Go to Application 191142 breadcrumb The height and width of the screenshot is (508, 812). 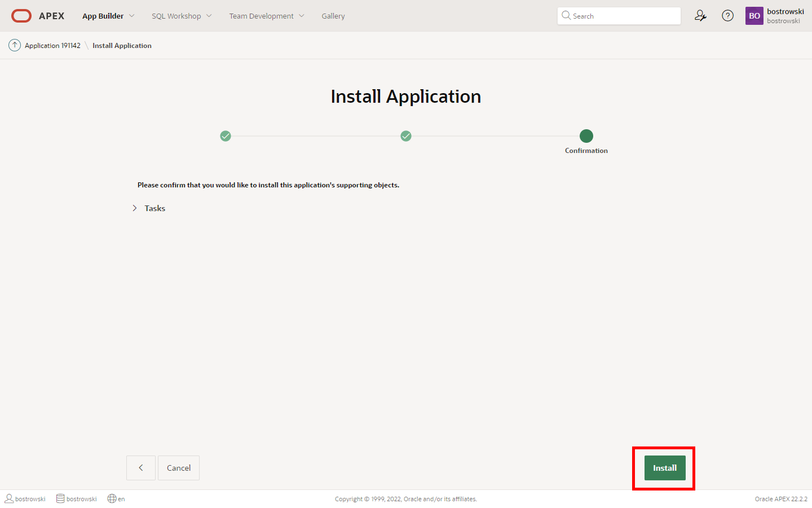pos(52,46)
